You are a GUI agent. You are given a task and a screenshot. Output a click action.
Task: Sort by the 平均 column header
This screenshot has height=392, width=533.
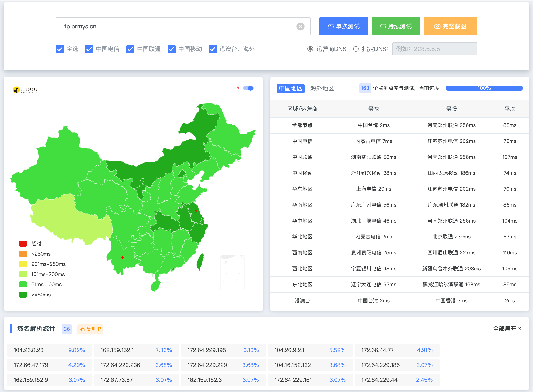tap(509, 109)
